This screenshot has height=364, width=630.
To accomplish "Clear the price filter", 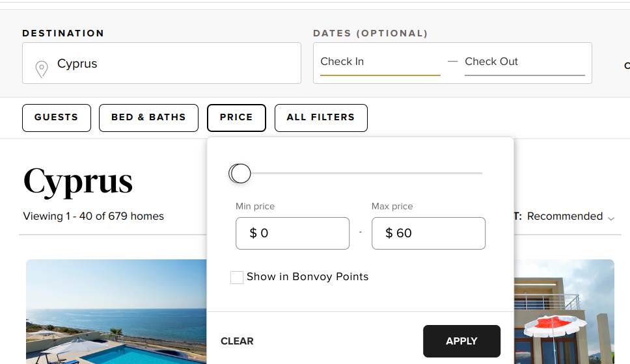I will tap(237, 341).
